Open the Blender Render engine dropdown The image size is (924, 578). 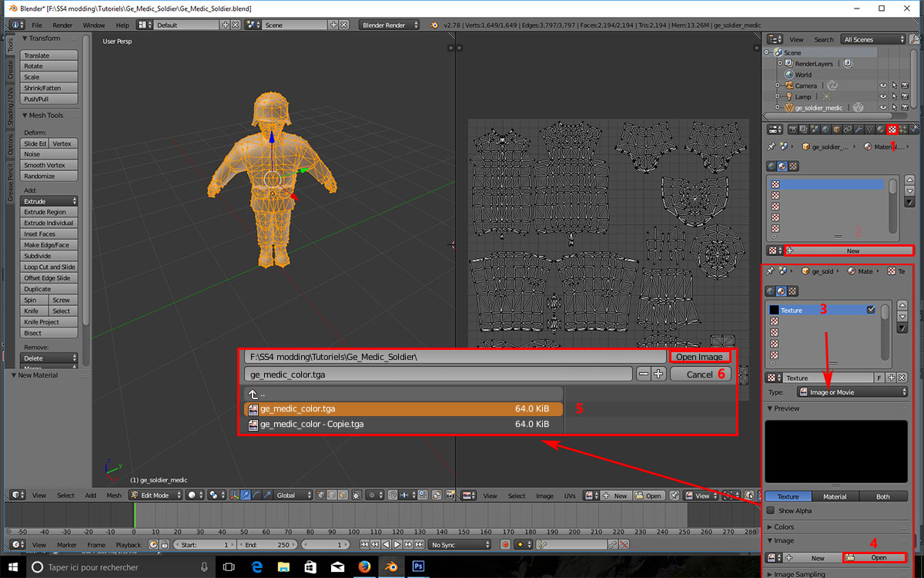pyautogui.click(x=390, y=25)
